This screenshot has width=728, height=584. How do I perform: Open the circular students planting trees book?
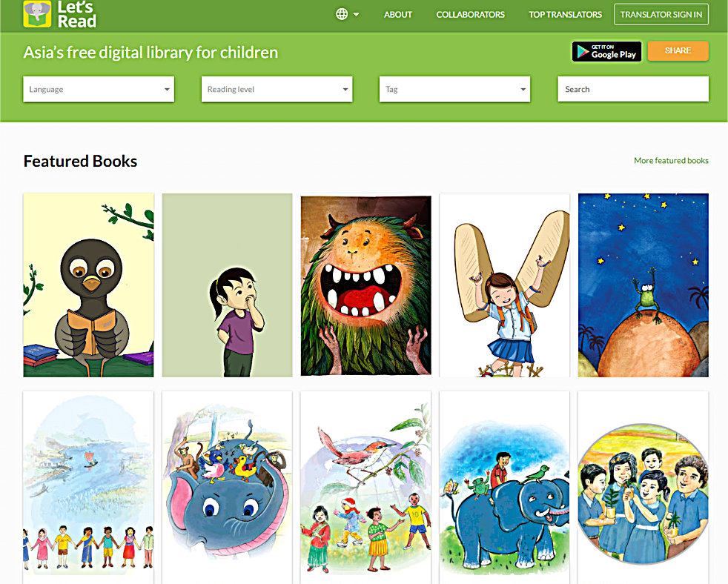tap(643, 487)
